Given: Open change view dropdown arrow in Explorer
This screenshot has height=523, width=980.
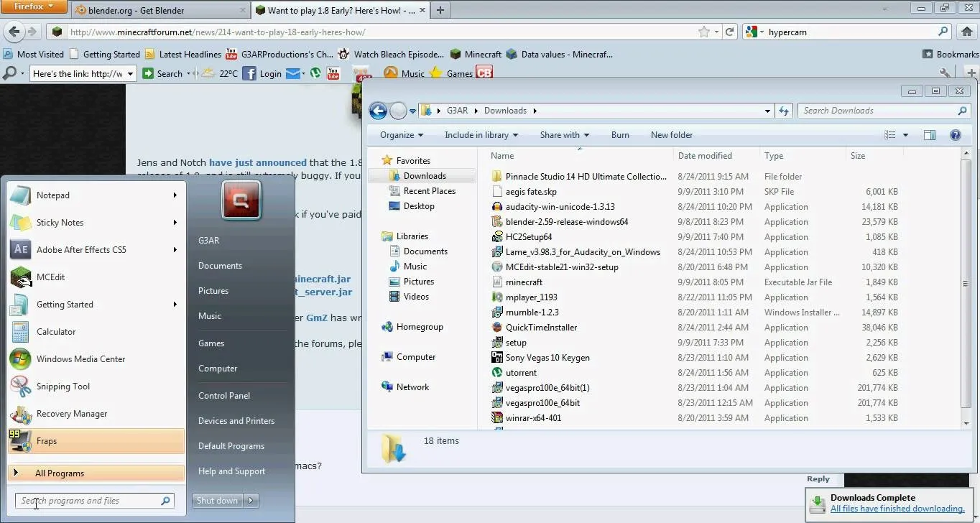Looking at the screenshot, I should (x=905, y=135).
